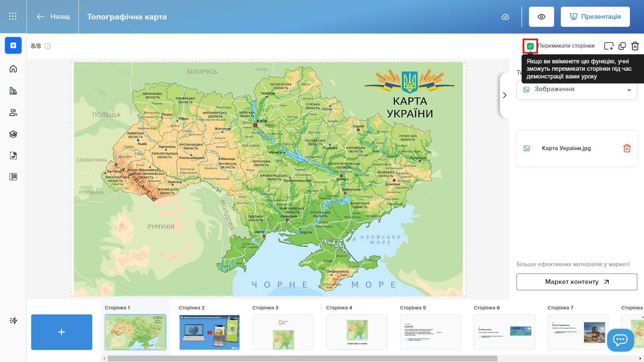Click the 8/8 page counter
The width and height of the screenshot is (644, 362).
(36, 46)
